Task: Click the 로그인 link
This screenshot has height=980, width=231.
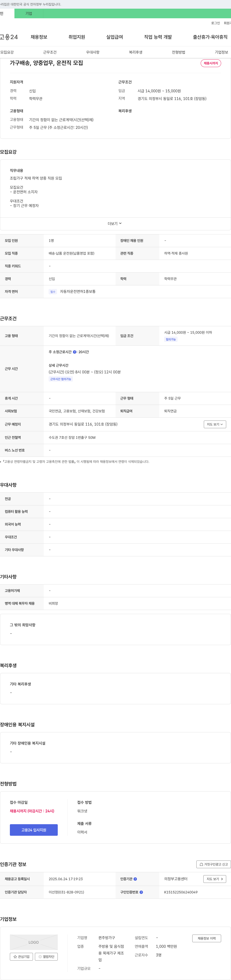Action: coord(215,23)
